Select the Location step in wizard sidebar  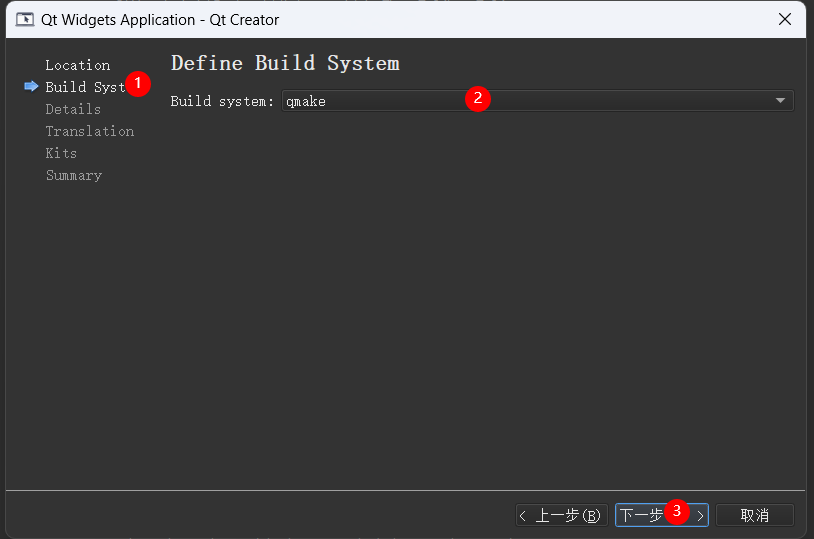78,65
